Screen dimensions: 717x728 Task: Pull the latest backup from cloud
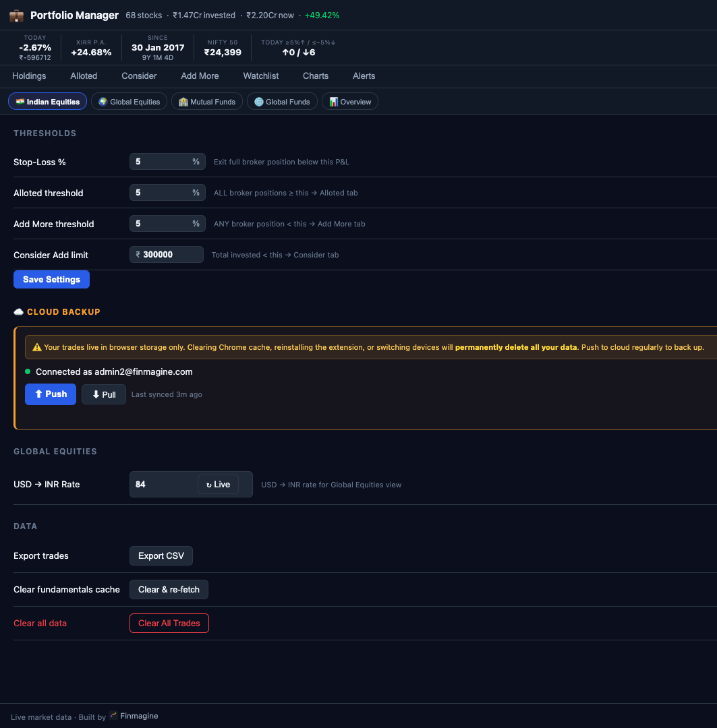coord(103,394)
